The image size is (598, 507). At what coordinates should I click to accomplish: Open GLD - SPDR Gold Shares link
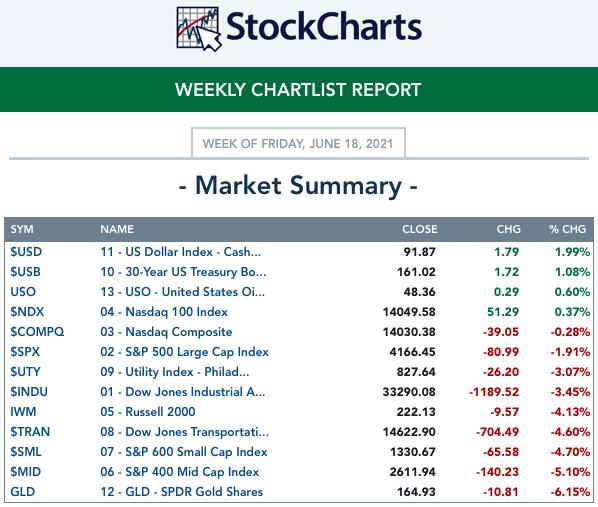(182, 492)
